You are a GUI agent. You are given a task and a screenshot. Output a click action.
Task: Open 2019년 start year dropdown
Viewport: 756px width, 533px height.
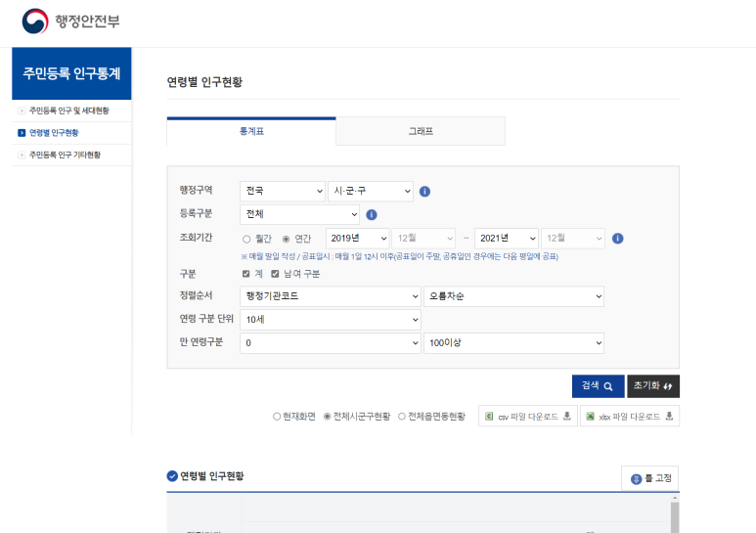pyautogui.click(x=358, y=239)
